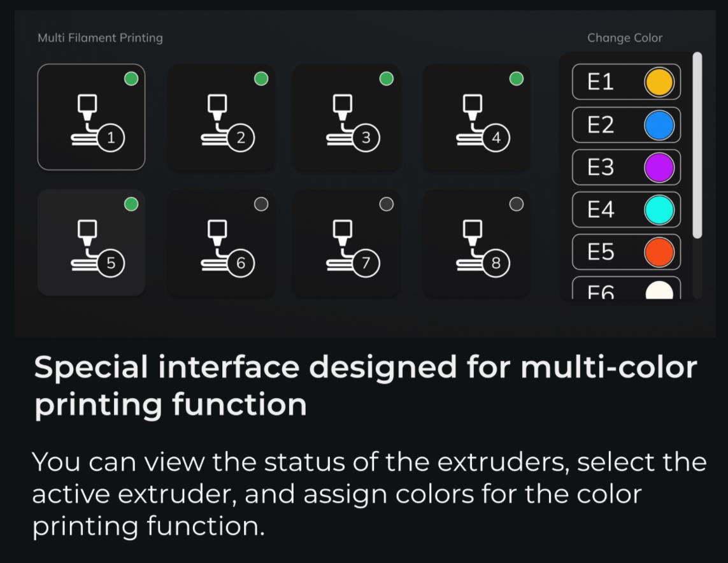Toggle gray status dot on extruder 8
This screenshot has height=563, width=728.
click(x=517, y=204)
